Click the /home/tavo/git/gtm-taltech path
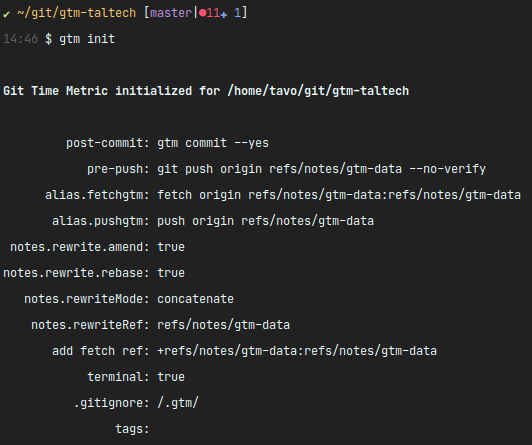This screenshot has height=445, width=532. point(318,91)
